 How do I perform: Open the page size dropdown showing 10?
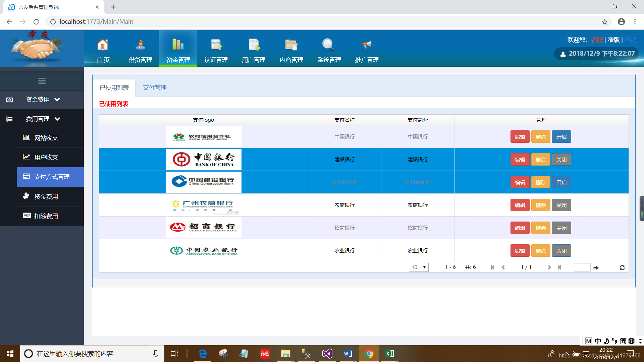coord(419,267)
